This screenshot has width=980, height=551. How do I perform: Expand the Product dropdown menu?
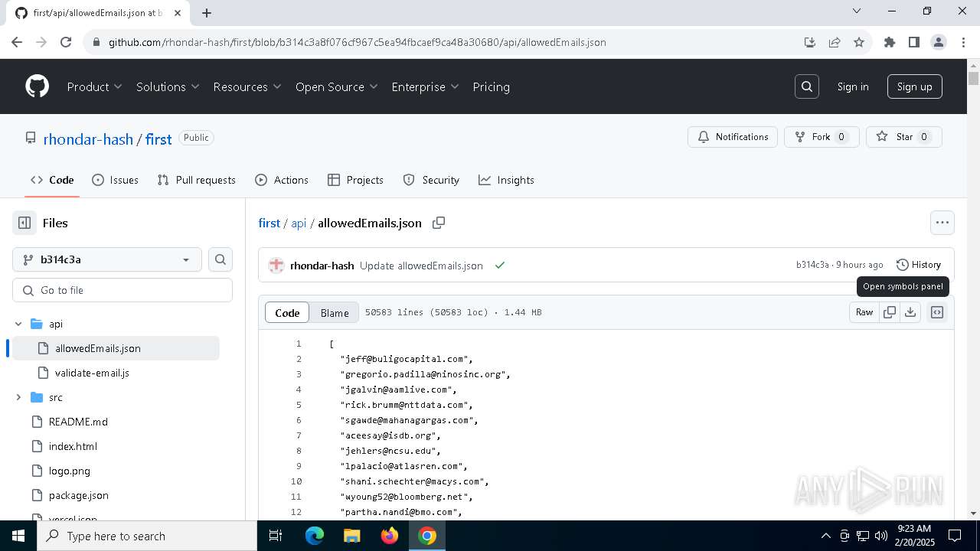(x=95, y=86)
